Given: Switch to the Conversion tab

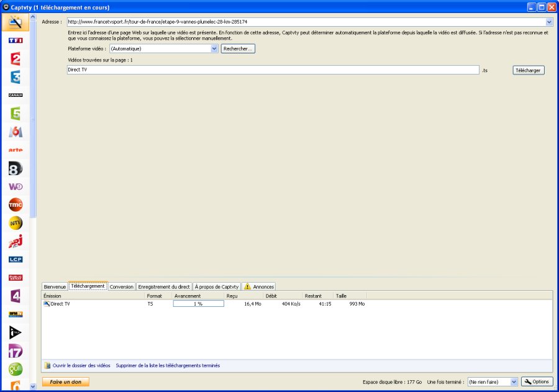Looking at the screenshot, I should [x=122, y=287].
